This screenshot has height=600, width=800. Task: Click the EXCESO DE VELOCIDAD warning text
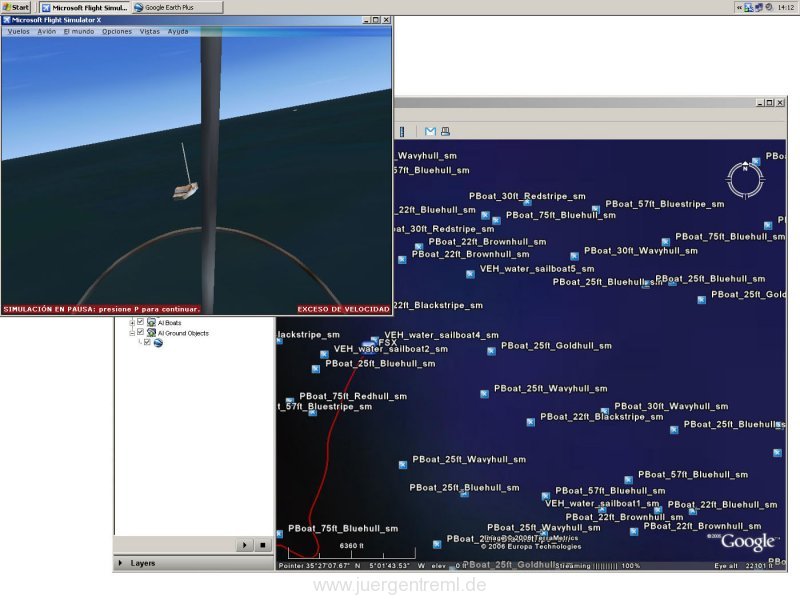click(343, 309)
